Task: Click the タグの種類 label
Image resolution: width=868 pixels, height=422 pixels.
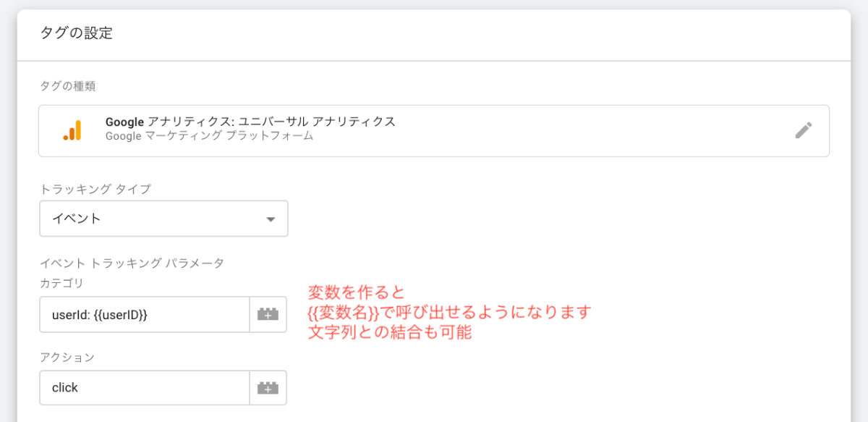Action: [68, 87]
